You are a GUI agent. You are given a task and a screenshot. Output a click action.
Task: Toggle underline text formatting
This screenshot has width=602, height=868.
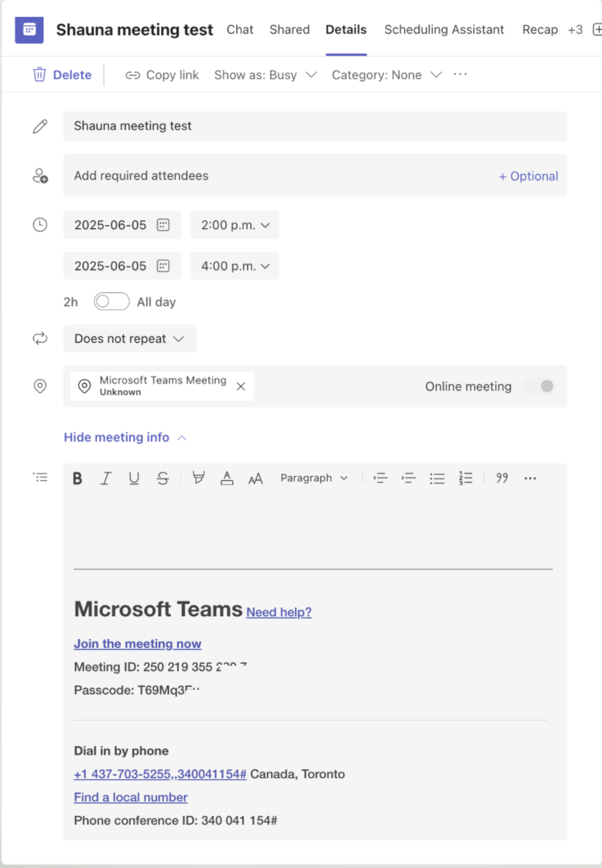coord(134,478)
